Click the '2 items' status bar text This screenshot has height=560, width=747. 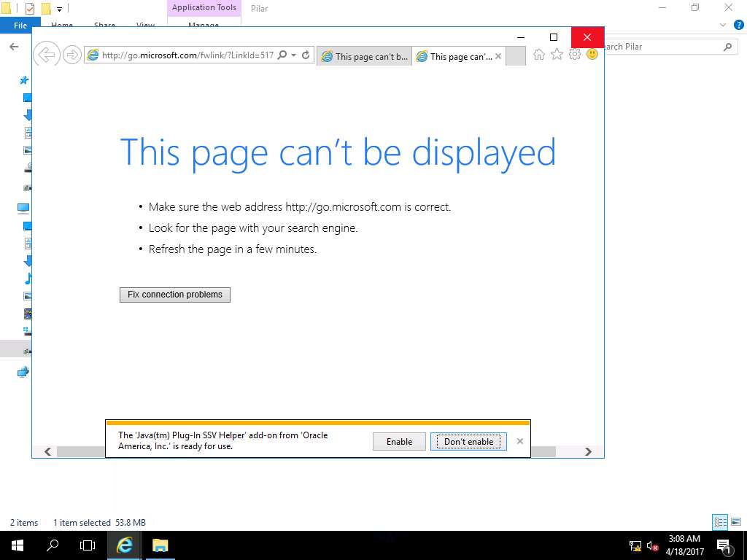(24, 523)
